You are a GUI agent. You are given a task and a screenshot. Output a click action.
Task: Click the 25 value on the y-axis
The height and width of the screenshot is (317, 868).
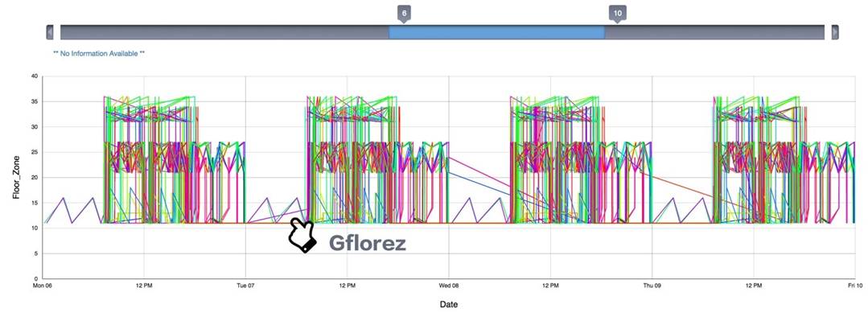pos(35,152)
